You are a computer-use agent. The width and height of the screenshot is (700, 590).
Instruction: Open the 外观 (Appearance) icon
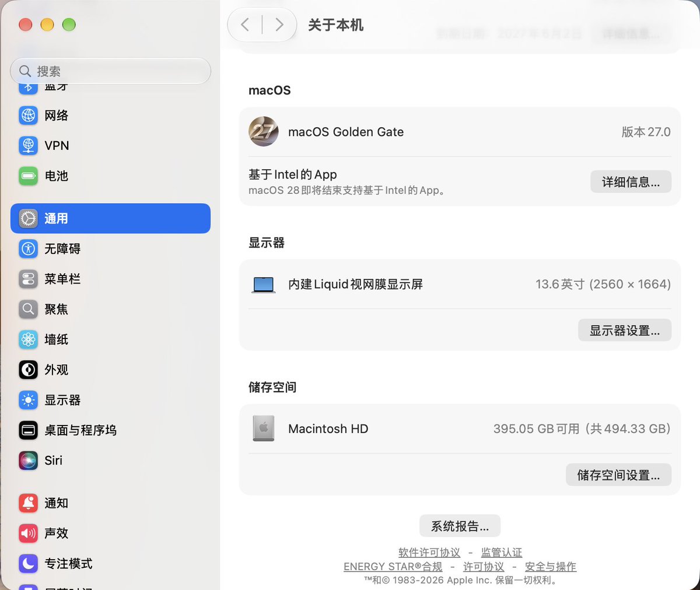(28, 370)
